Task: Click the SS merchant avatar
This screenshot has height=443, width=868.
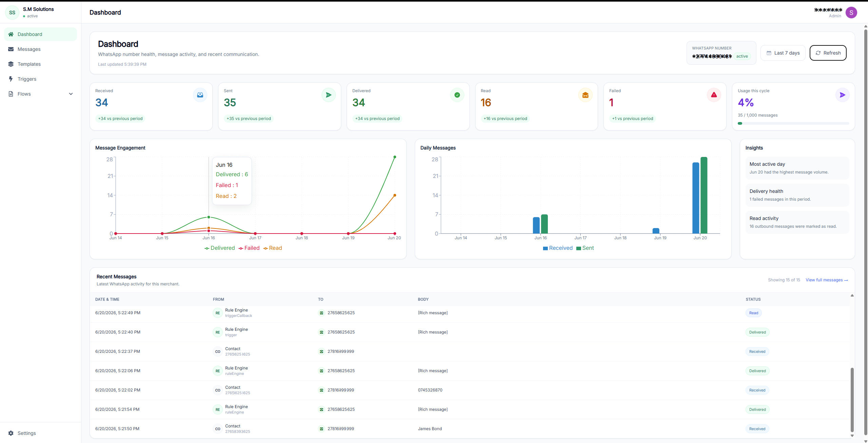Action: [12, 13]
